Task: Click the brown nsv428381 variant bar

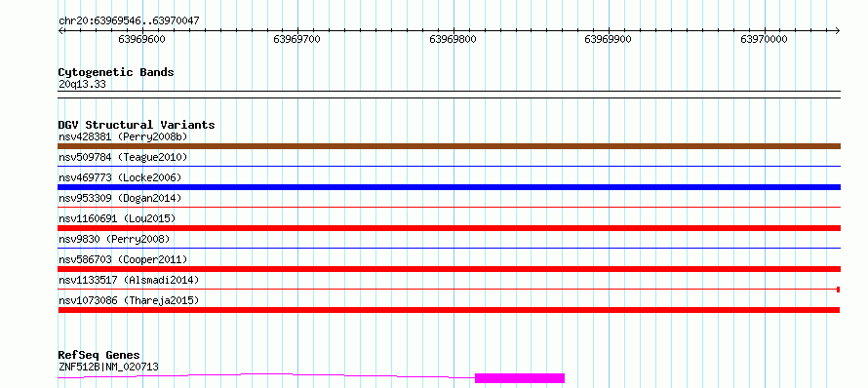Action: click(449, 146)
